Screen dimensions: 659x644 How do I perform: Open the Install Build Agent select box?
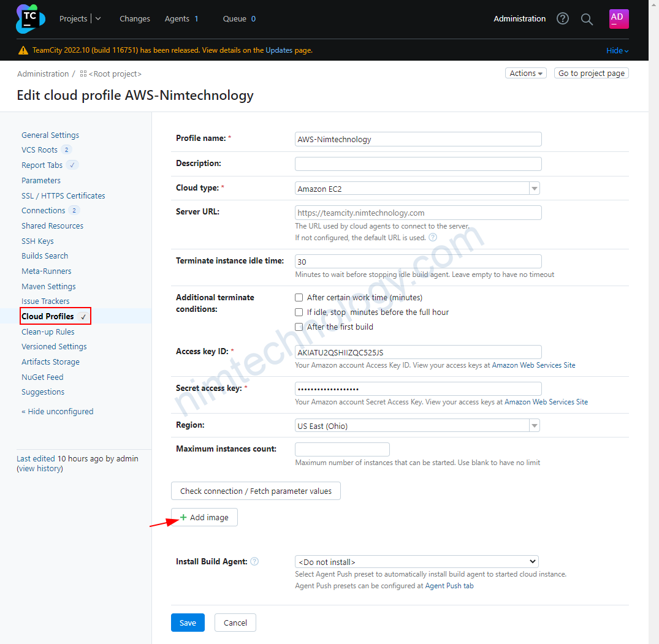pyautogui.click(x=416, y=562)
